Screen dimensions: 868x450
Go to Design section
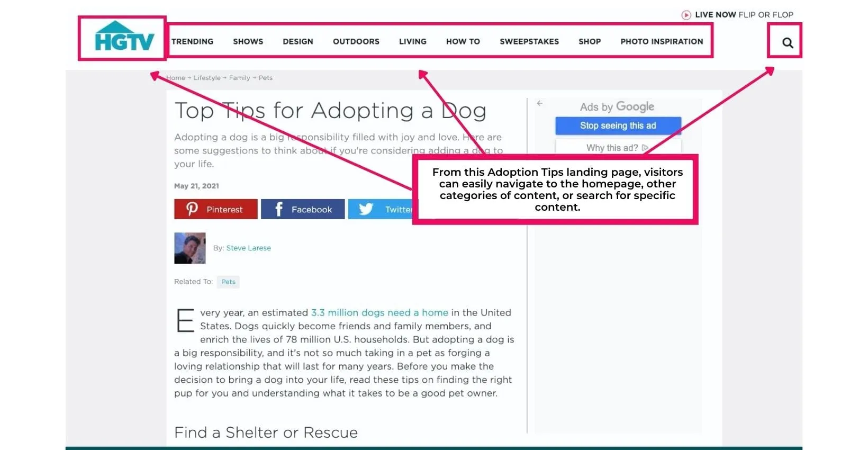pyautogui.click(x=297, y=41)
